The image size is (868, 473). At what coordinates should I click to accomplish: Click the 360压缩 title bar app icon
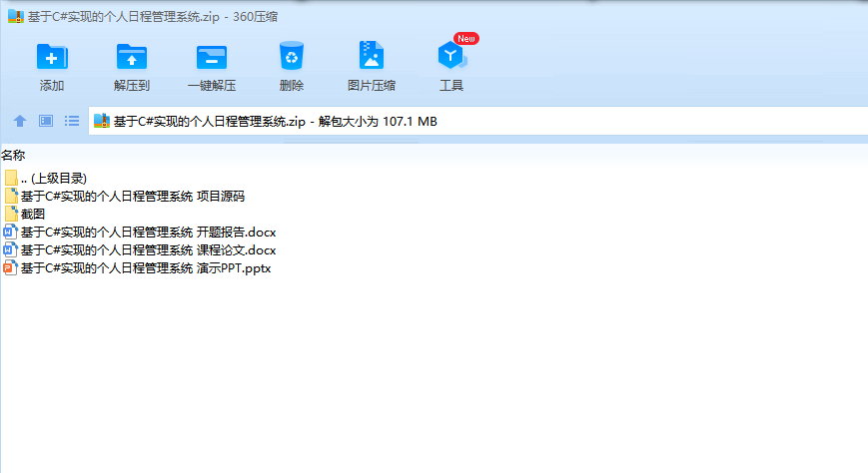tap(16, 16)
